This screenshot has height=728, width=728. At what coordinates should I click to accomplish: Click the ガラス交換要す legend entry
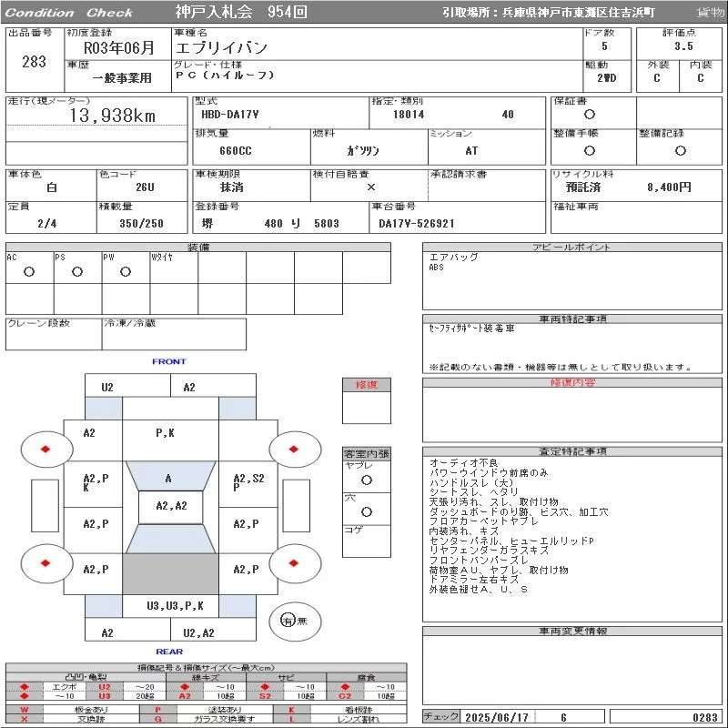point(225,719)
